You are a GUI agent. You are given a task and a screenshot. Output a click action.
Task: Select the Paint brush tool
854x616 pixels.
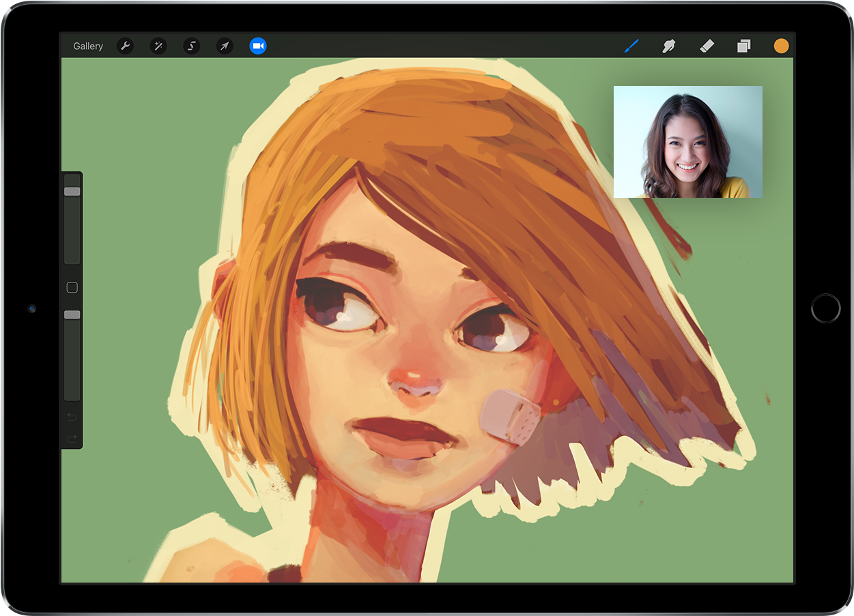click(631, 46)
